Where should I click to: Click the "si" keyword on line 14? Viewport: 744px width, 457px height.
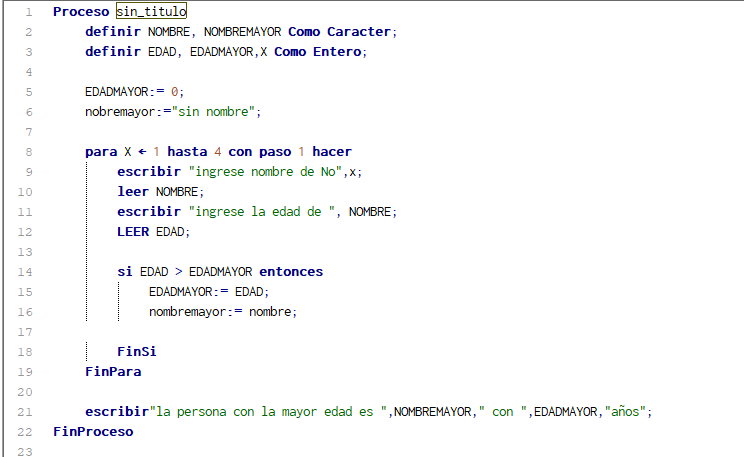pos(125,271)
